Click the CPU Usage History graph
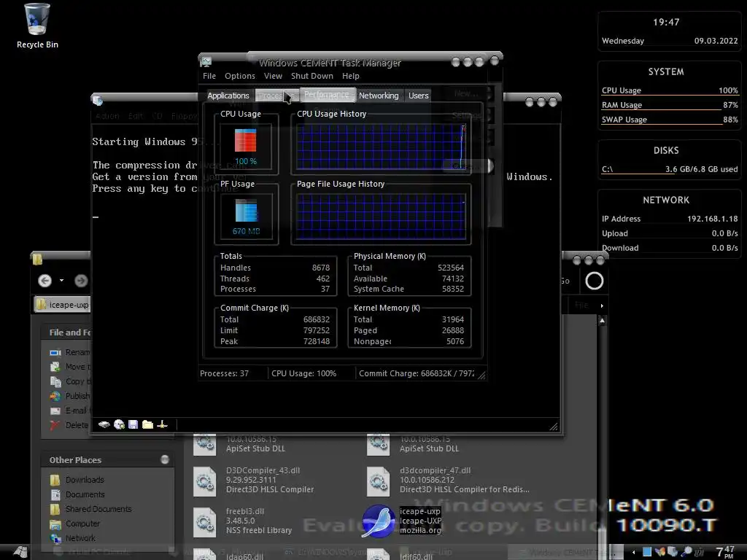Viewport: 747px width, 560px height. click(x=381, y=147)
